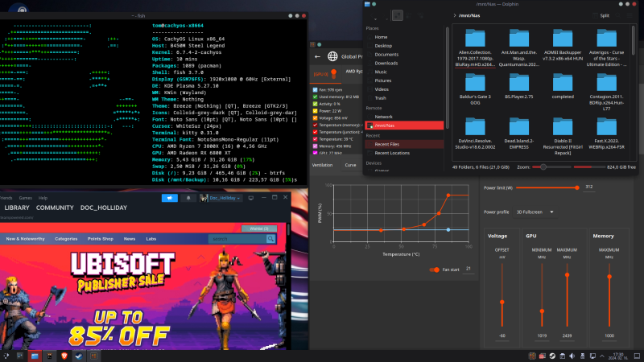The image size is (644, 362).
Task: Click the Steam icon in the taskbar
Action: click(79, 356)
